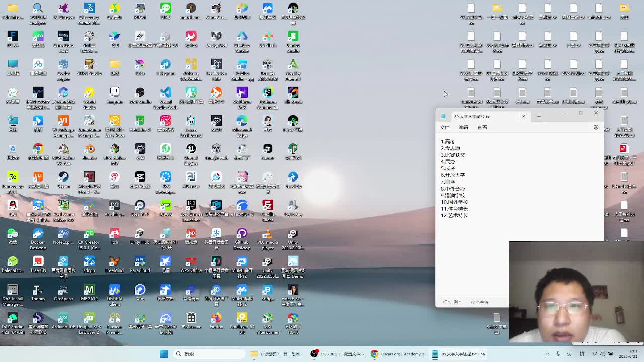Open the Steam desktop icon

[x=63, y=177]
